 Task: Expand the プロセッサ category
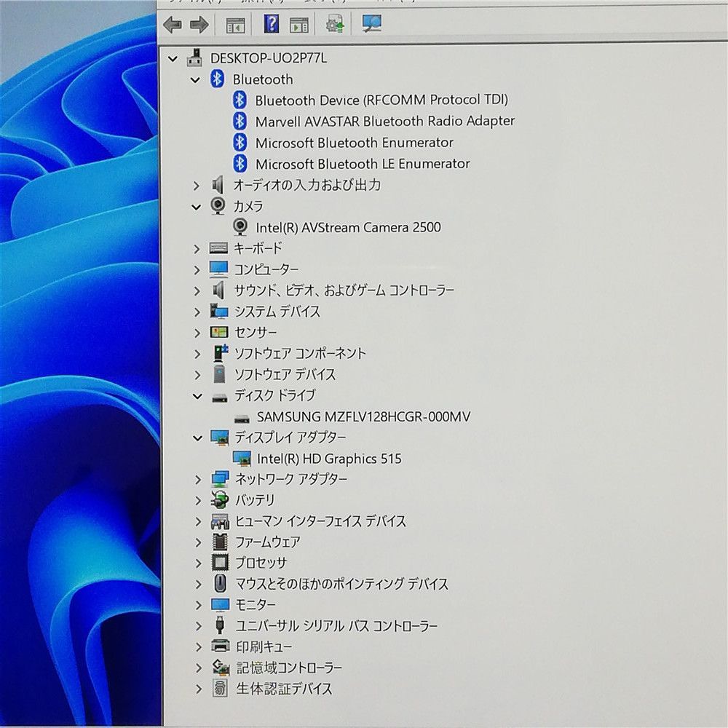(x=198, y=563)
